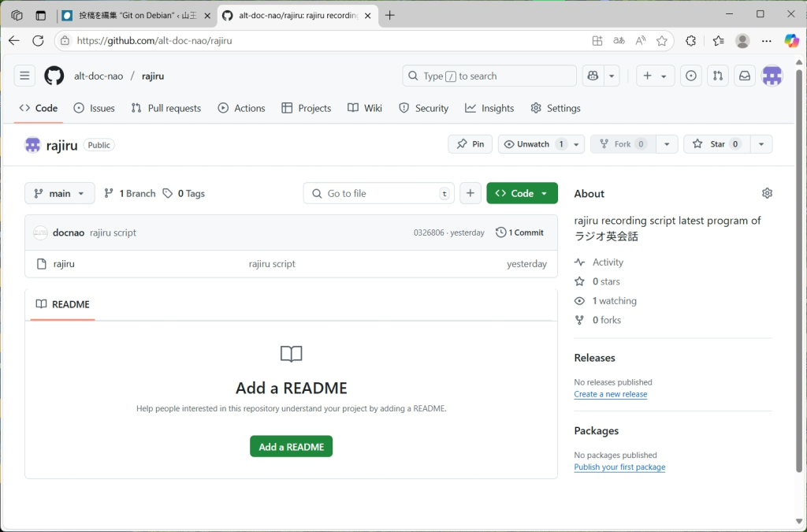Screen dimensions: 807x532
Task: Star the rajiru repository
Action: pos(717,144)
